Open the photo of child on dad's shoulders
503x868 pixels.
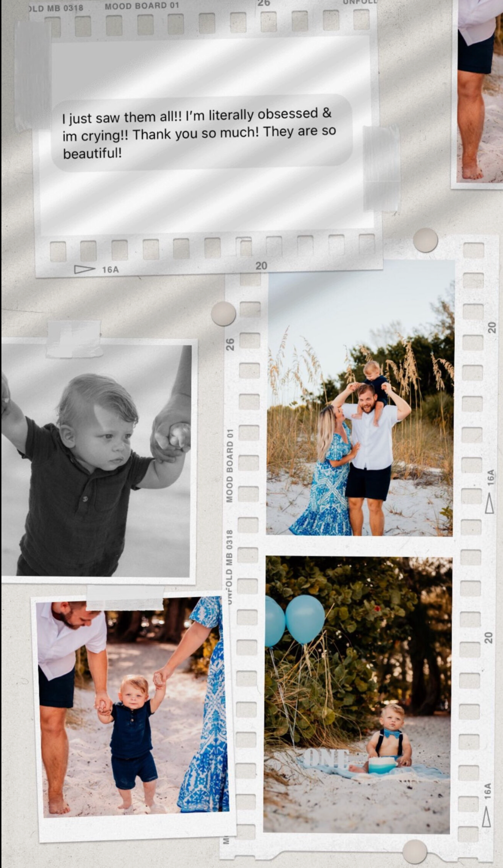tap(360, 398)
